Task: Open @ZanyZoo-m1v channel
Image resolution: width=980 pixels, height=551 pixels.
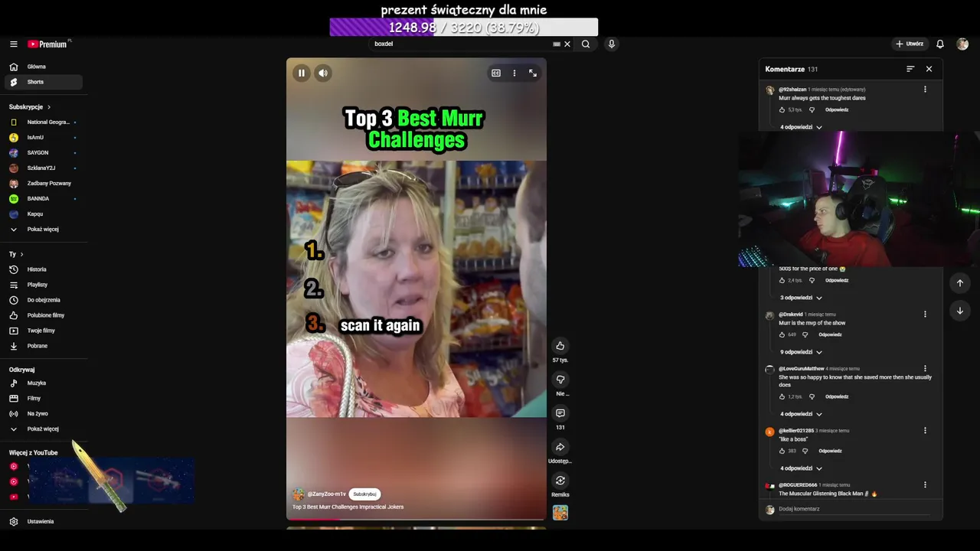Action: [x=327, y=494]
